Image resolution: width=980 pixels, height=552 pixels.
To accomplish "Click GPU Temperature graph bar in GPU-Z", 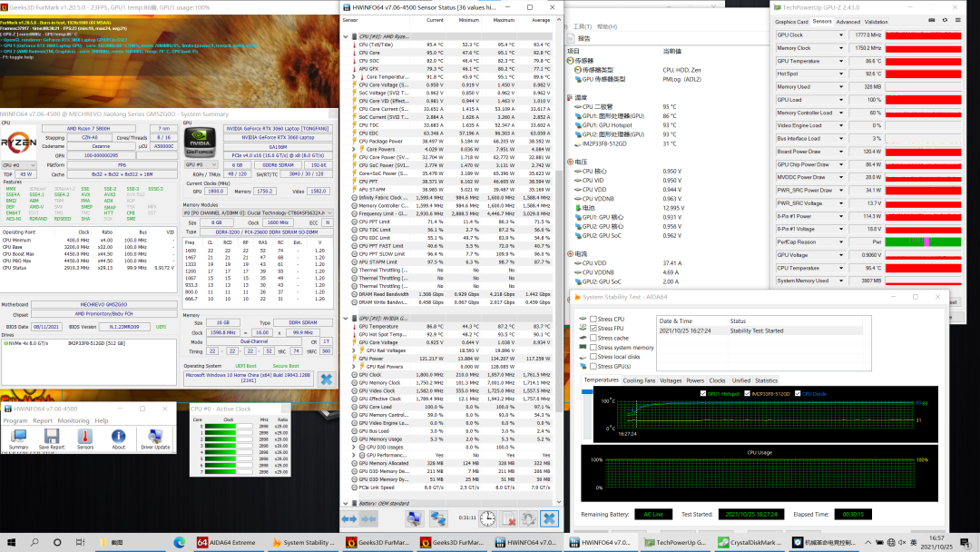I will click(923, 61).
